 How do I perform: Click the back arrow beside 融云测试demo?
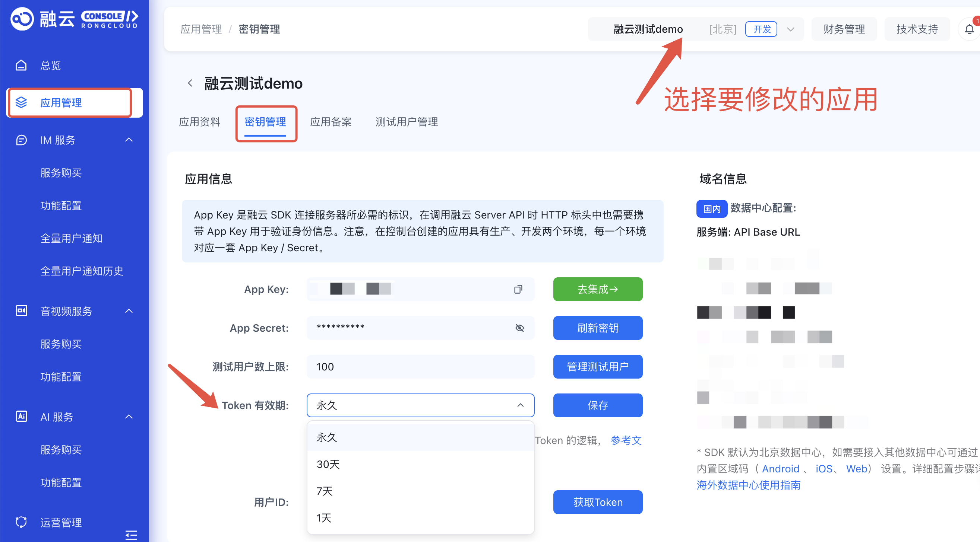190,83
